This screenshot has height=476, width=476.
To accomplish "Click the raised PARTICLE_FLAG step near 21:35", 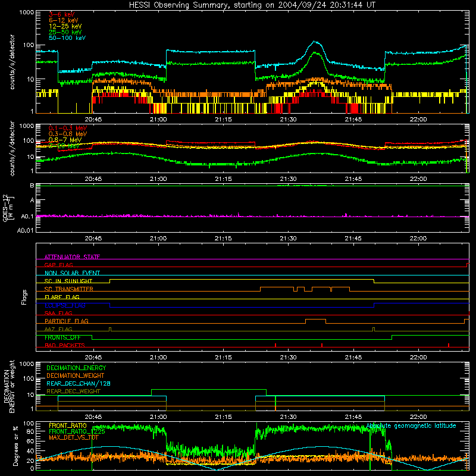I will coord(315,320).
